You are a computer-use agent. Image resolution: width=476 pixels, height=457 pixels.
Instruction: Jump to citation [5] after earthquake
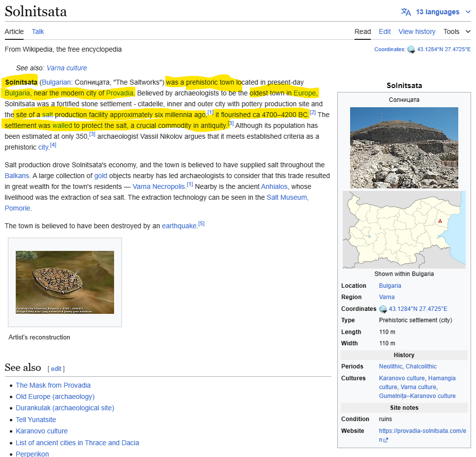tap(201, 224)
